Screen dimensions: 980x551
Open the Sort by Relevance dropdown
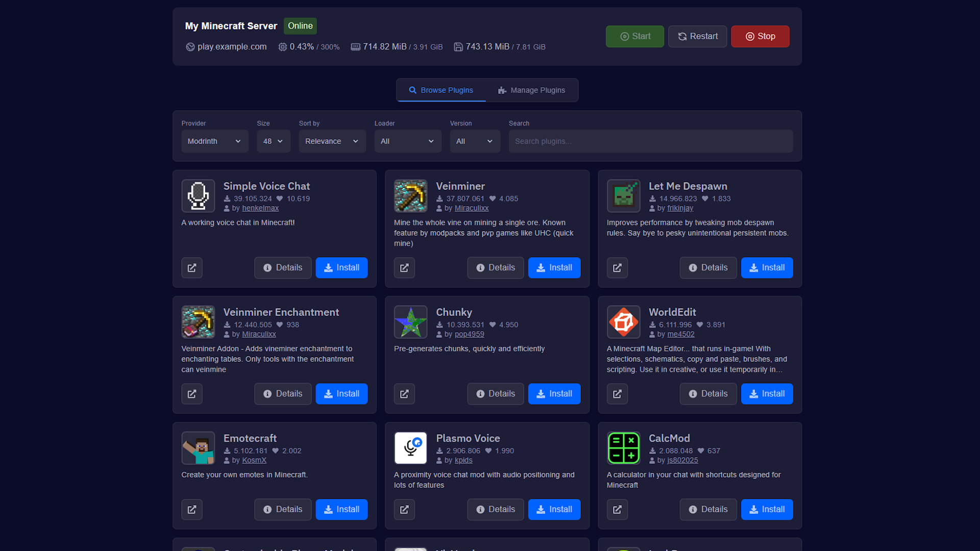pyautogui.click(x=332, y=141)
